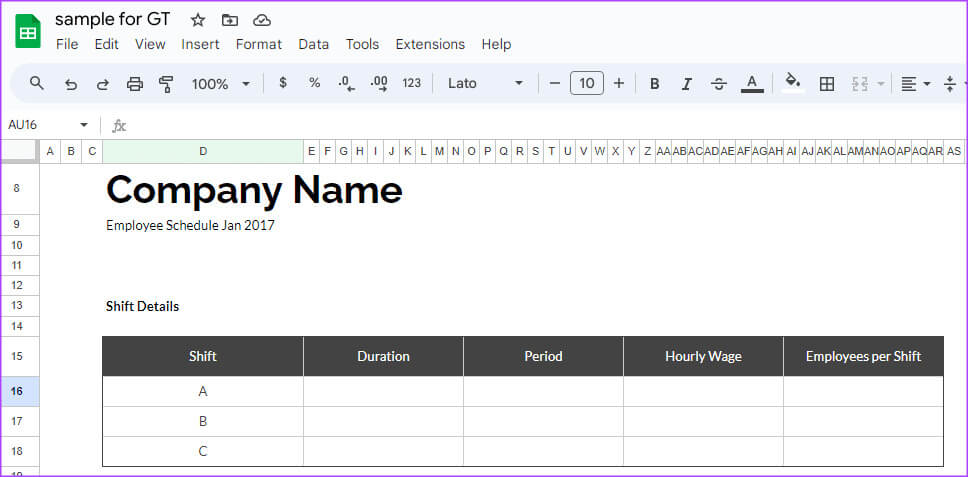The width and height of the screenshot is (968, 477).
Task: Open the File menu
Action: pyautogui.click(x=67, y=44)
